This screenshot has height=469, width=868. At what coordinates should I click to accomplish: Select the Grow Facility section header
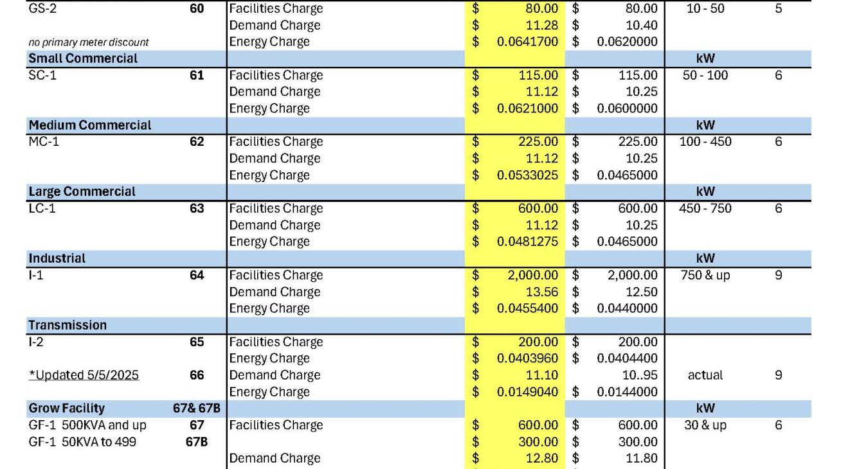66,409
